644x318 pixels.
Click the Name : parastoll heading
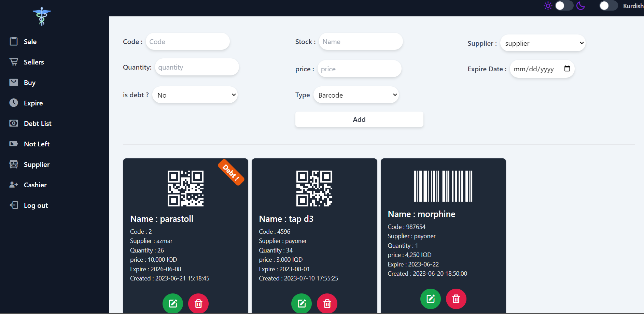coord(162,219)
